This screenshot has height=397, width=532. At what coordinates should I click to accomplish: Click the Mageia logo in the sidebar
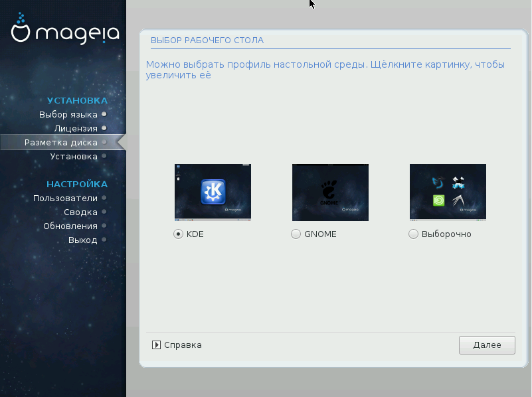pyautogui.click(x=65, y=31)
